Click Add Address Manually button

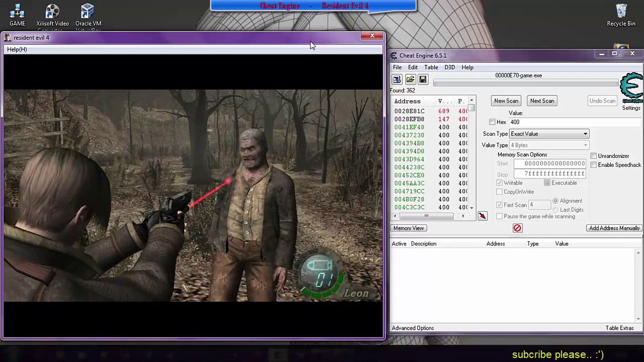(614, 228)
